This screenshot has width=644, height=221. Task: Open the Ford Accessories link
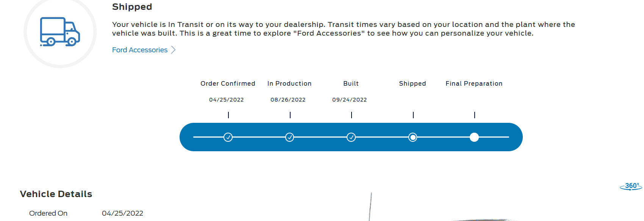click(x=140, y=50)
